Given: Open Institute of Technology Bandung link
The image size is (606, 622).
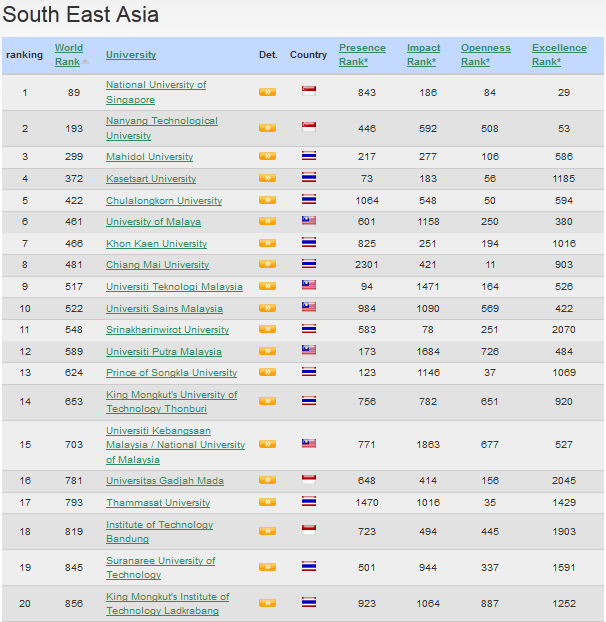Looking at the screenshot, I should 159,532.
